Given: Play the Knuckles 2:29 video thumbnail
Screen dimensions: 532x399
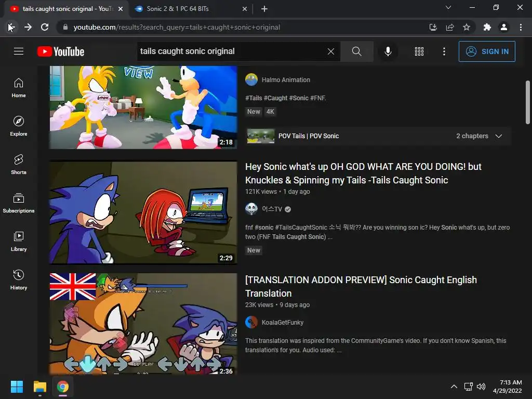Looking at the screenshot, I should 143,212.
